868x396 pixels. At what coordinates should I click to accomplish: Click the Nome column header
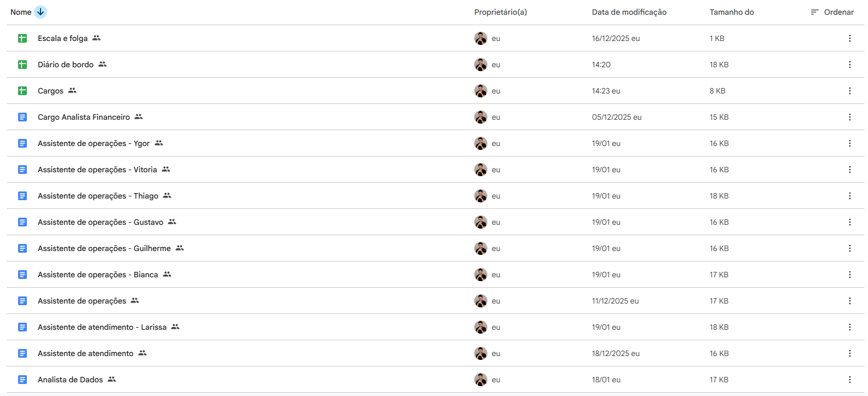21,12
